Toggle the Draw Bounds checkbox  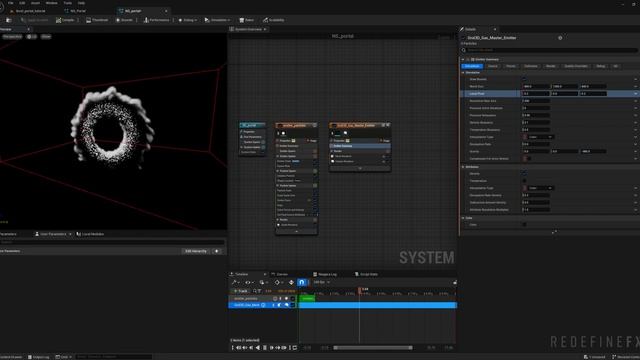coord(524,79)
